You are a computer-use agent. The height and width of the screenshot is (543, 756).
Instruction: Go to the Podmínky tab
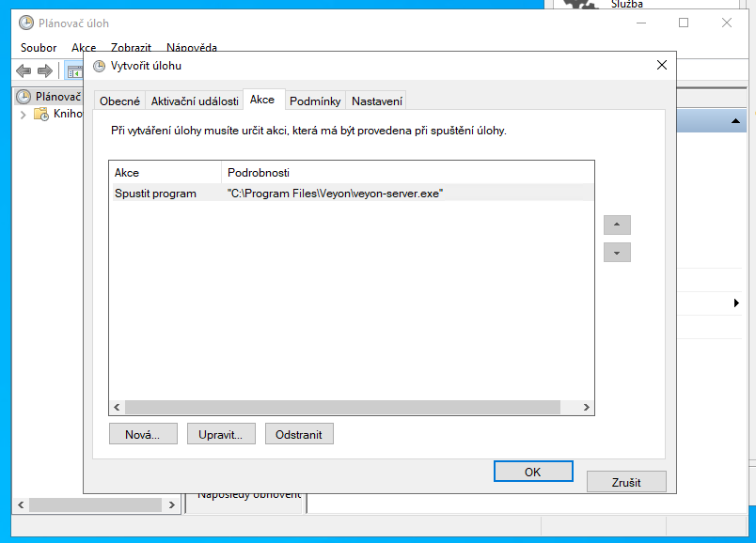pyautogui.click(x=314, y=101)
